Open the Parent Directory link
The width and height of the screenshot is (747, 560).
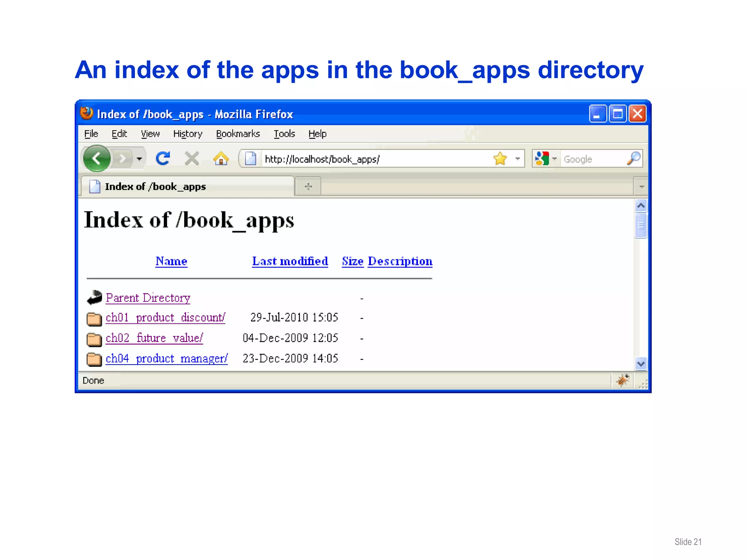(148, 298)
